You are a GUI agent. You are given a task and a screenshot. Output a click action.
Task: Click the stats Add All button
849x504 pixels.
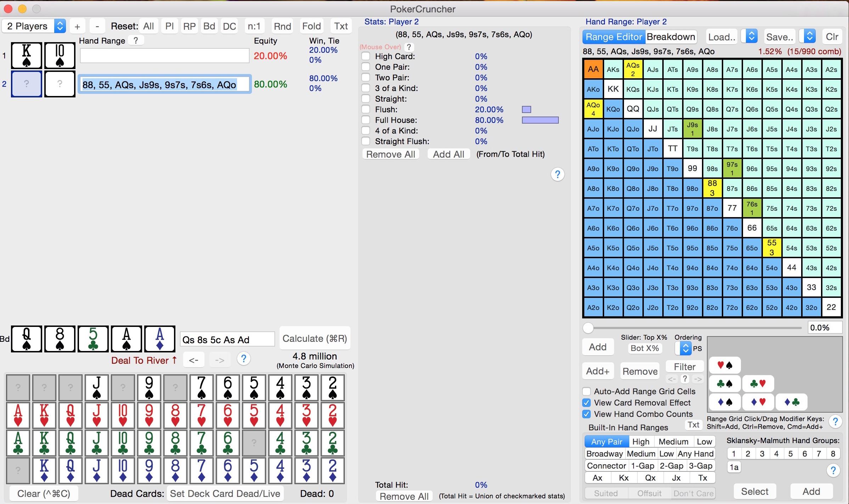449,154
